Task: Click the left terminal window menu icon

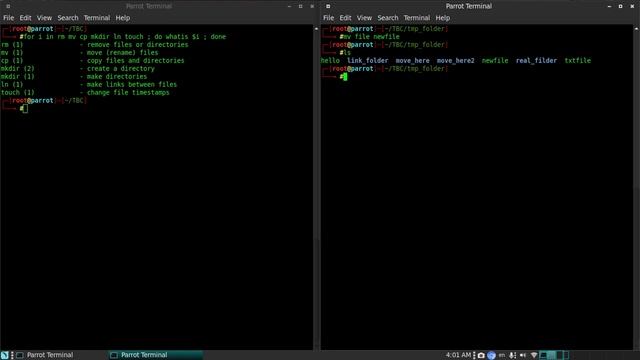Action: (x=8, y=6)
